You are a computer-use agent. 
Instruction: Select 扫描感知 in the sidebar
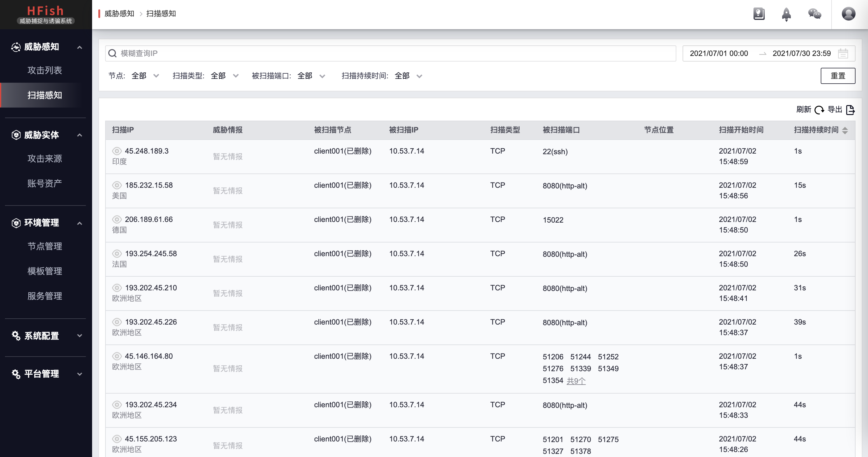tap(44, 95)
